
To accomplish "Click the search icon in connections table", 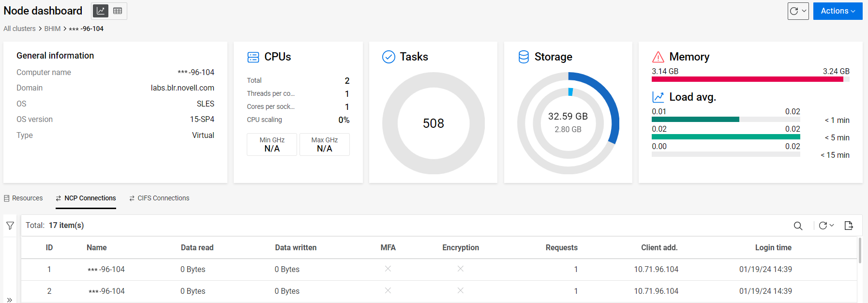I will pyautogui.click(x=798, y=226).
